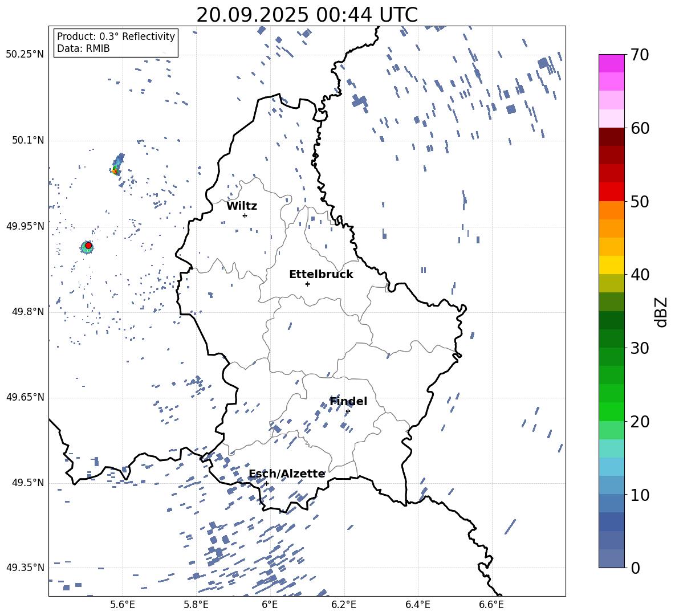Click the magenta top colorbar segment
This screenshot has height=616, width=675.
point(611,63)
